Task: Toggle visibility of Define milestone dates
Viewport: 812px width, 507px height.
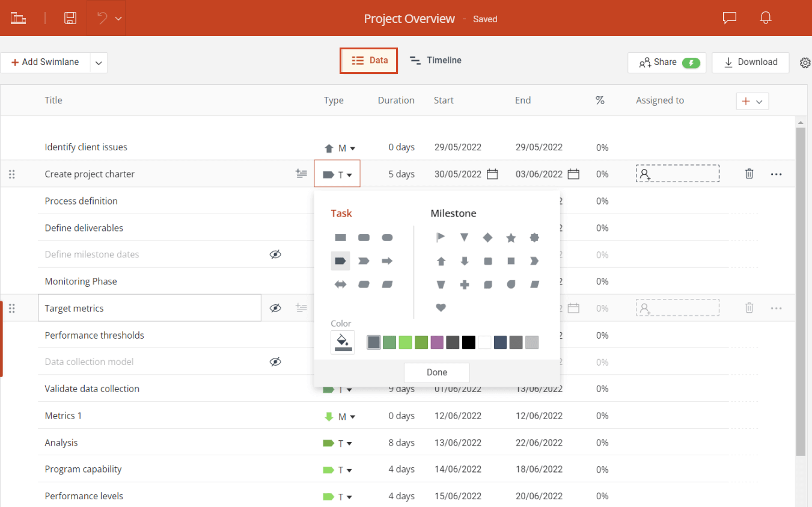Action: [275, 254]
